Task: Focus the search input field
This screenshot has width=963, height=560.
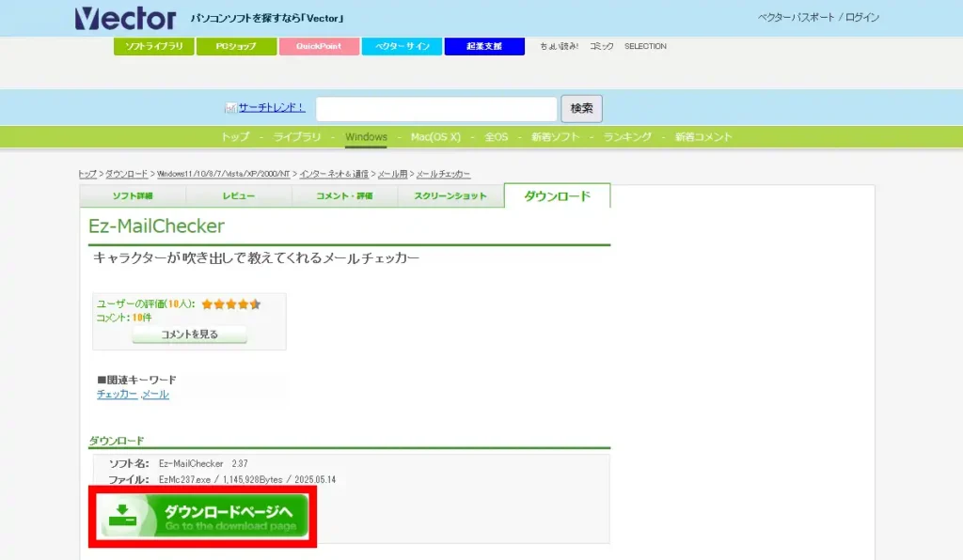Action: click(x=436, y=109)
